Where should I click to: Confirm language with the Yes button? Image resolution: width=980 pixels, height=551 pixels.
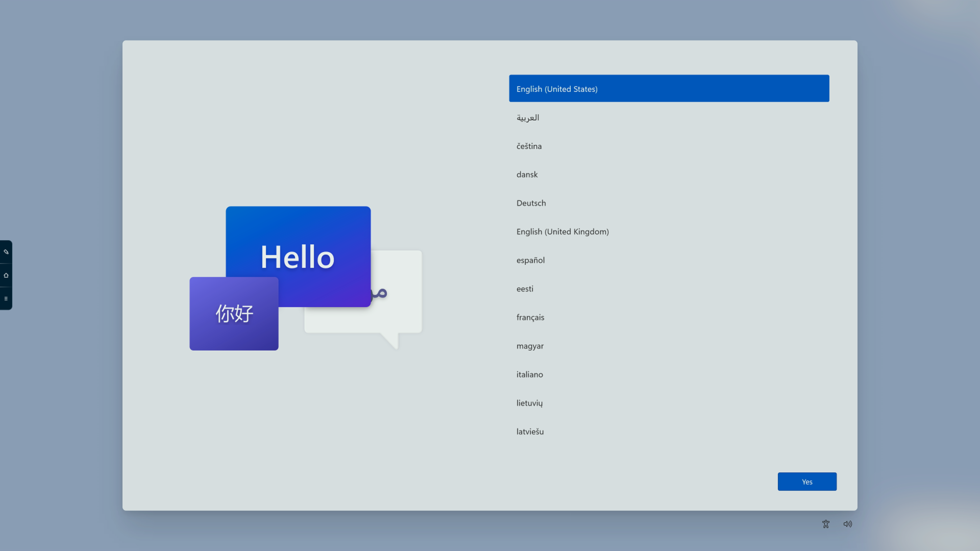(x=807, y=482)
